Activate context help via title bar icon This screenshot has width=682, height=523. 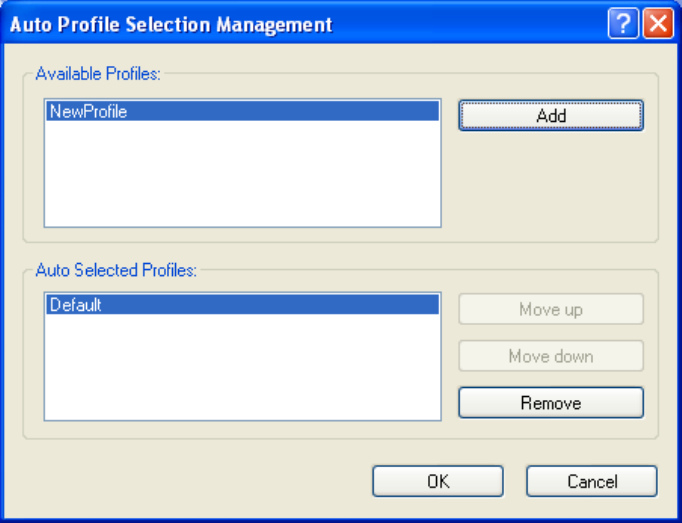(x=623, y=23)
